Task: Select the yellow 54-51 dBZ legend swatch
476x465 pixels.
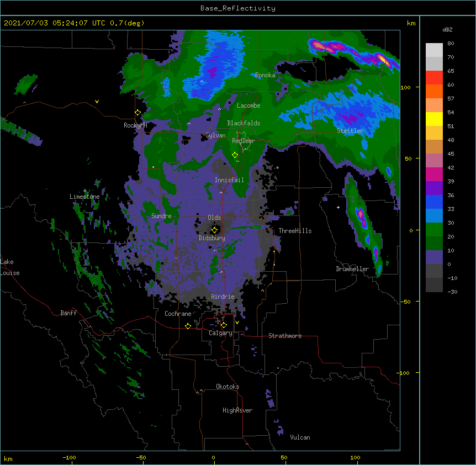Action: [434, 119]
